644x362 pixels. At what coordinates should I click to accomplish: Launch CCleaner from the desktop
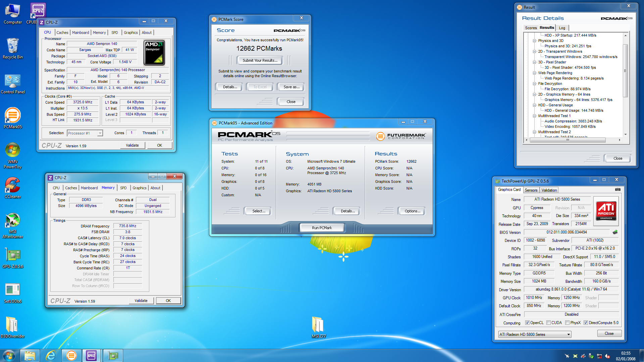click(13, 188)
